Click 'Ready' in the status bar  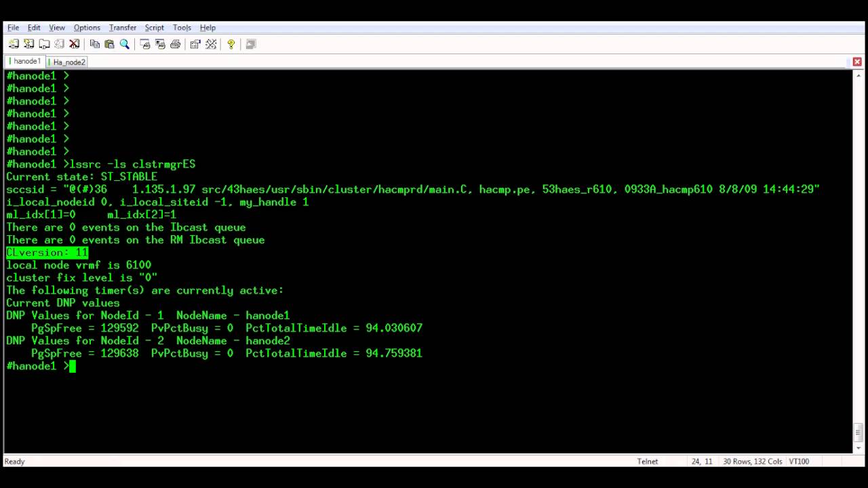click(x=14, y=462)
